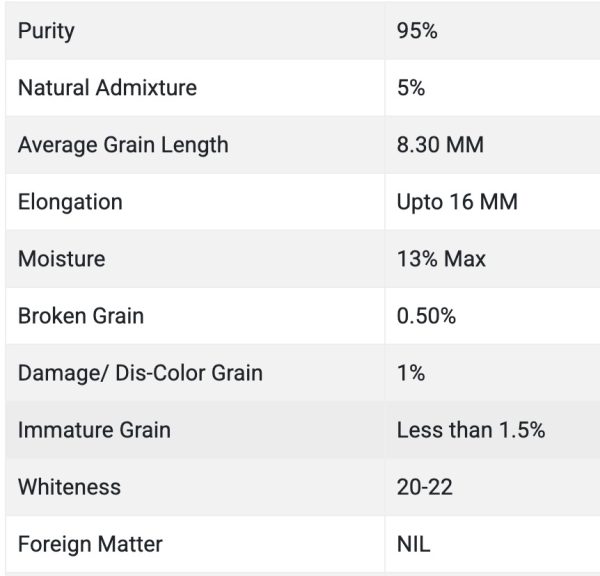Screen dimensions: 600x576
Task: Select the 13% Max value
Action: (441, 259)
